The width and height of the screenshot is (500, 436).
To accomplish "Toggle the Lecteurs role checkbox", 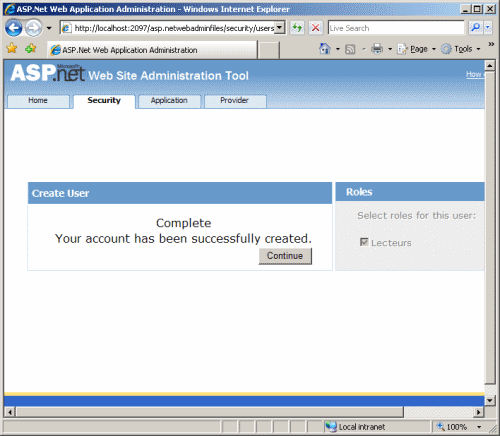I will click(x=364, y=242).
